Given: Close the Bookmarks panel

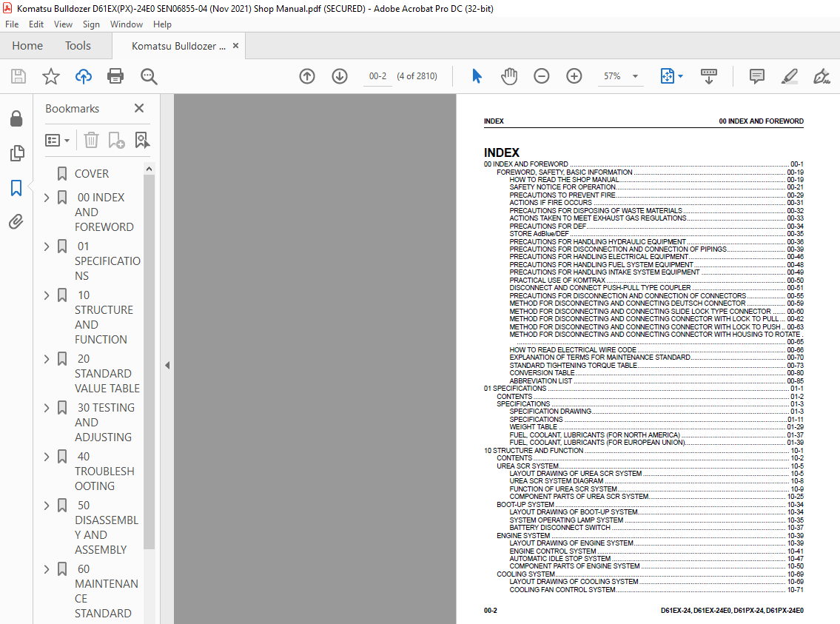Looking at the screenshot, I should click(x=139, y=108).
